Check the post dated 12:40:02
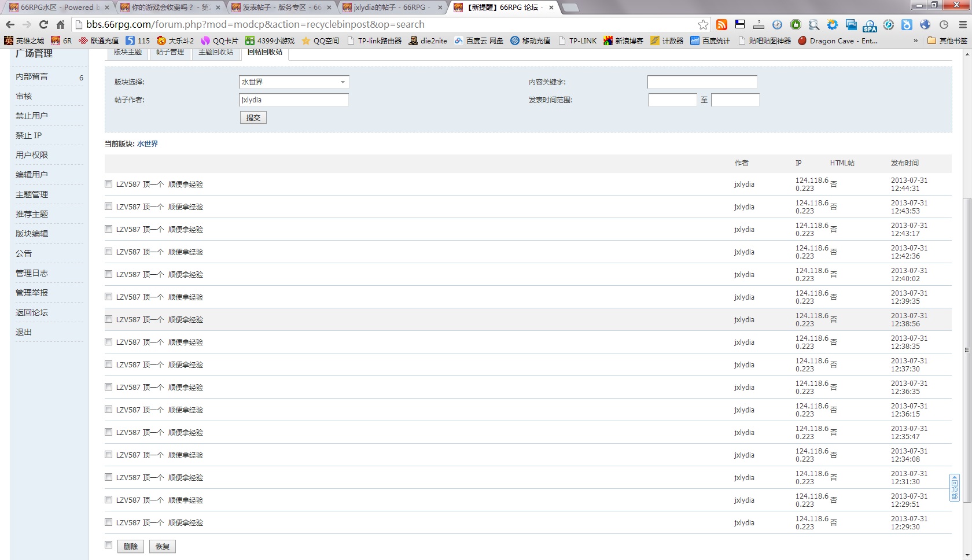The width and height of the screenshot is (972, 560). click(x=108, y=274)
